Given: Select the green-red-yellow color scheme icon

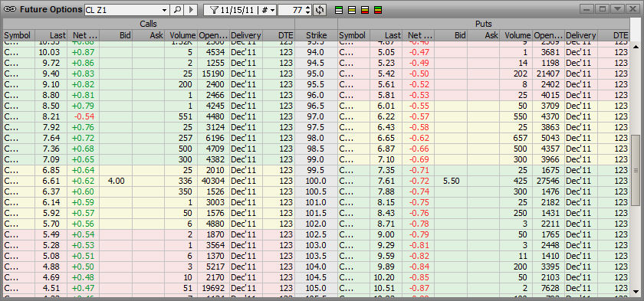Looking at the screenshot, I should click(378, 10).
